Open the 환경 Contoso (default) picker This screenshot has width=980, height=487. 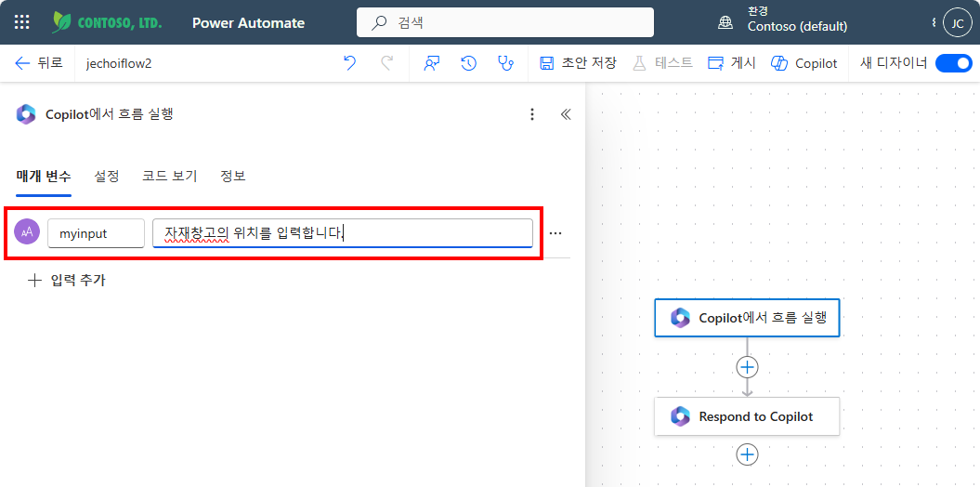tap(797, 20)
